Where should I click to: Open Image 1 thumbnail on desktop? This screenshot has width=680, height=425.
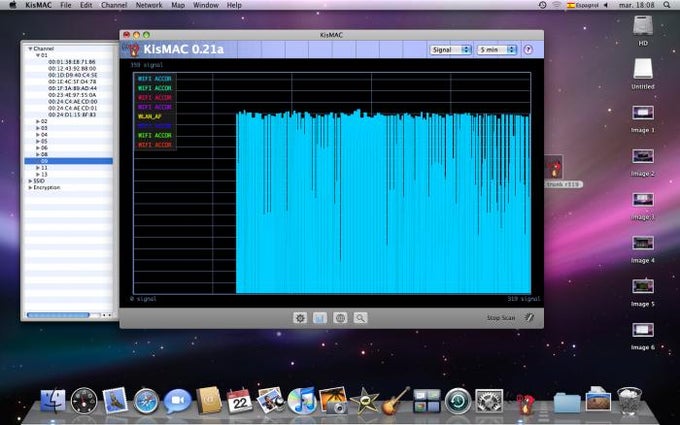tap(643, 113)
